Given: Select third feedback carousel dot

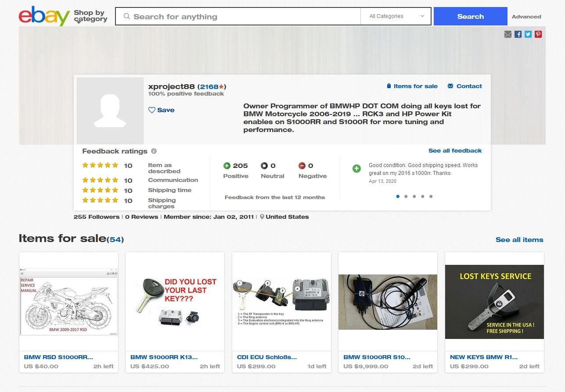Looking at the screenshot, I should 414,196.
